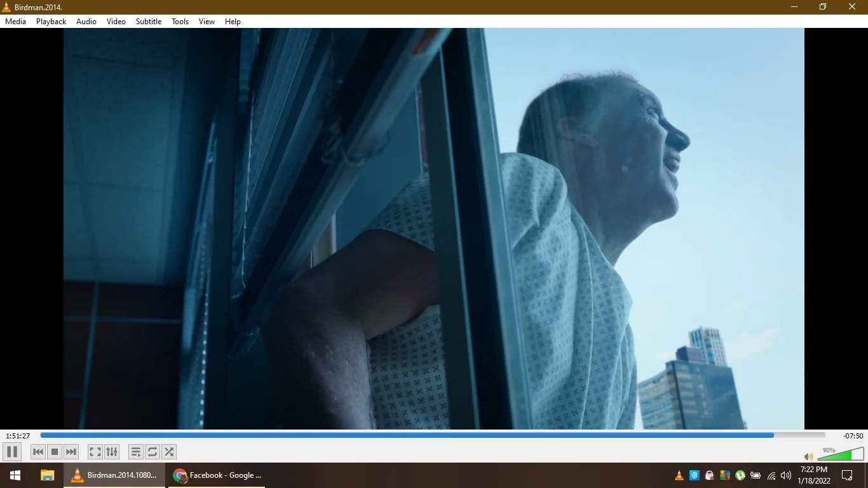Click the video playback area
868x488 pixels.
point(434,229)
